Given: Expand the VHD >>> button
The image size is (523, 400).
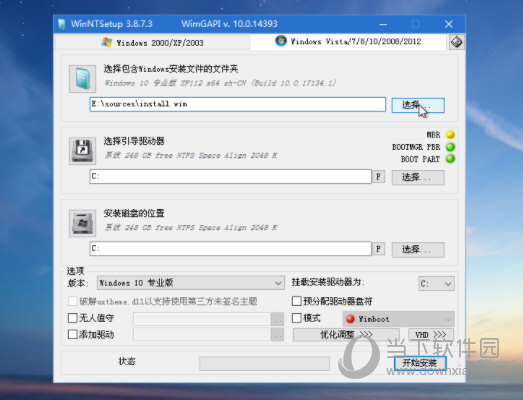Looking at the screenshot, I should tap(431, 335).
